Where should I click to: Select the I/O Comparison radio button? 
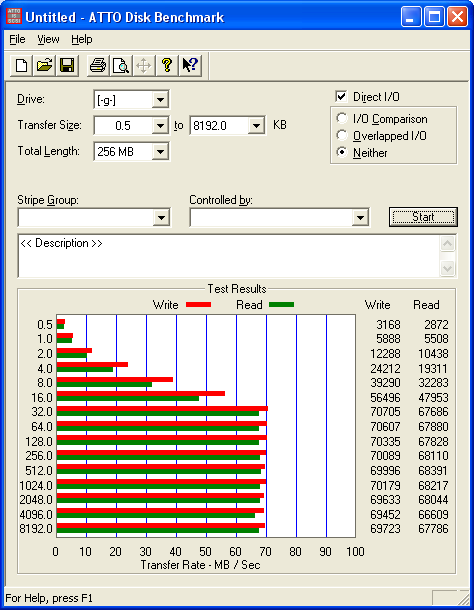tap(342, 118)
